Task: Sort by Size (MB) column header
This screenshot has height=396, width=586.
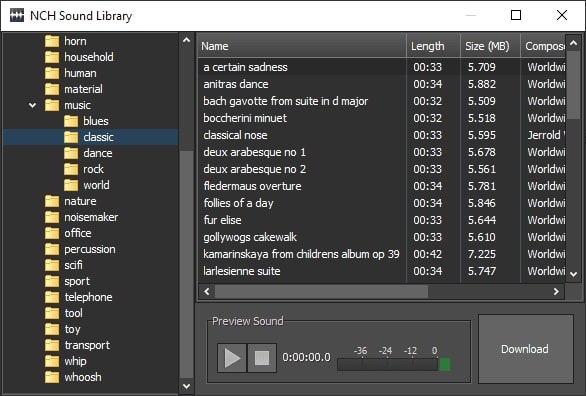Action: pos(490,46)
